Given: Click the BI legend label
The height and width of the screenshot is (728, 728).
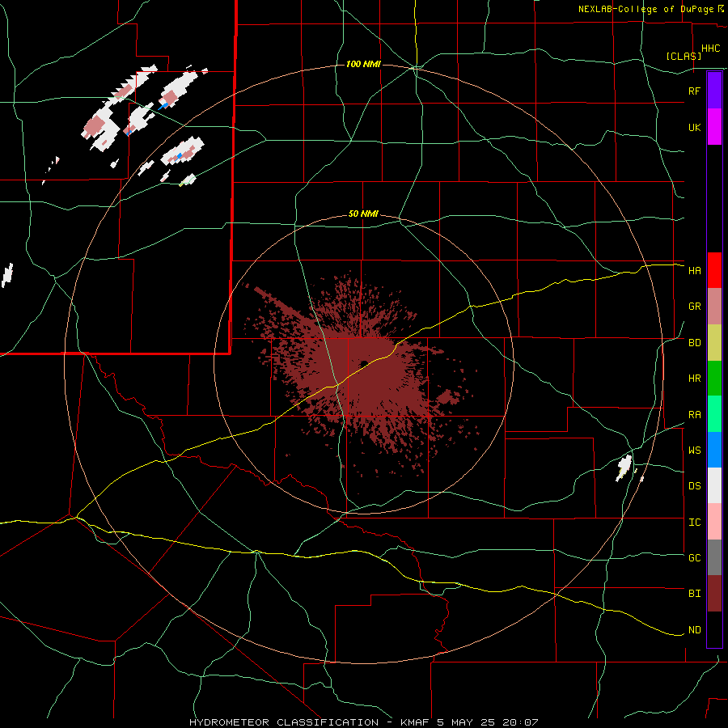Looking at the screenshot, I should coord(694,594).
